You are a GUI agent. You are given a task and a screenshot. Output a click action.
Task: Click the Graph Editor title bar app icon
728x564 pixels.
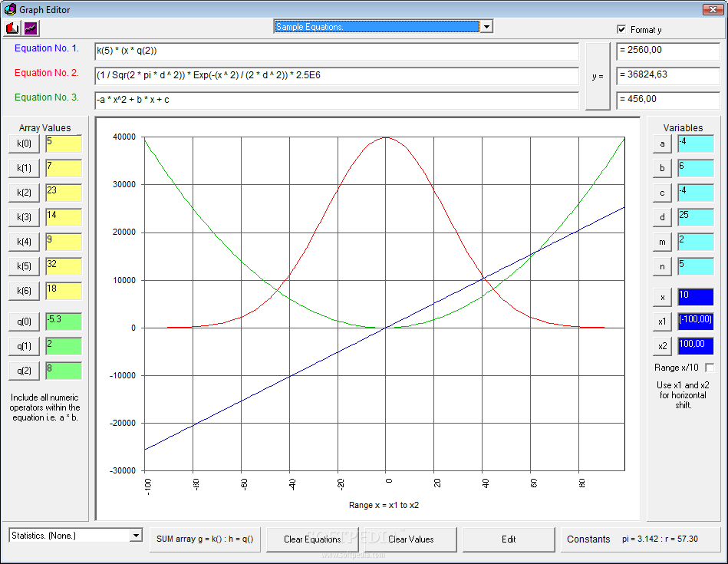tap(10, 9)
